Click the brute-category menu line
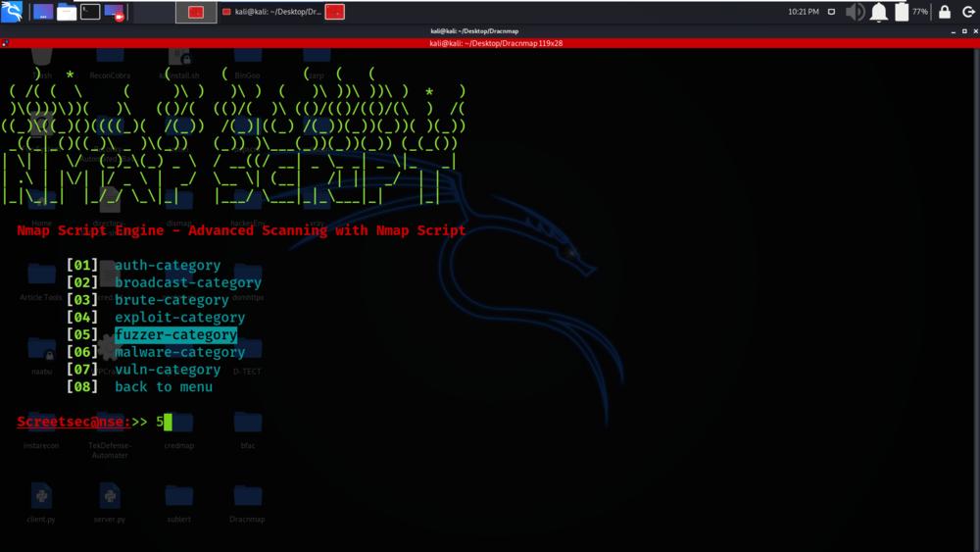Viewport: 980px width, 552px height. tap(171, 300)
